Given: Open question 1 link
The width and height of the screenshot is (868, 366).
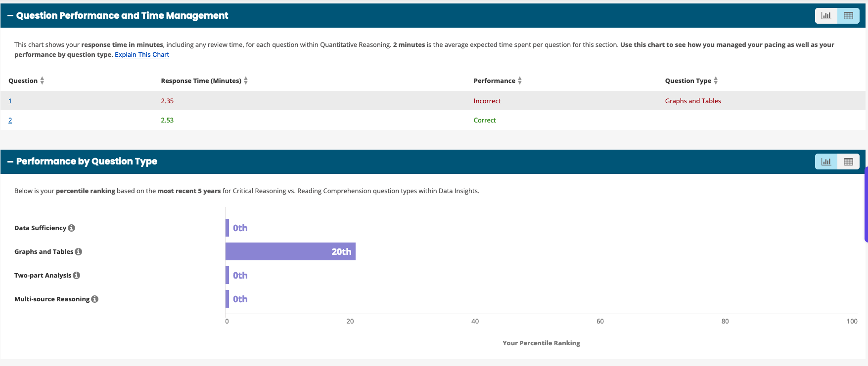Looking at the screenshot, I should pyautogui.click(x=10, y=101).
